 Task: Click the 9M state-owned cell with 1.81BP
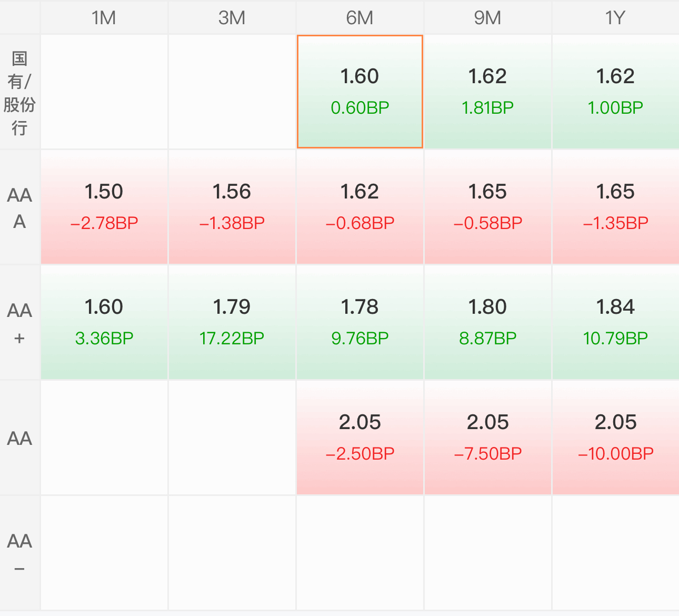tap(488, 92)
